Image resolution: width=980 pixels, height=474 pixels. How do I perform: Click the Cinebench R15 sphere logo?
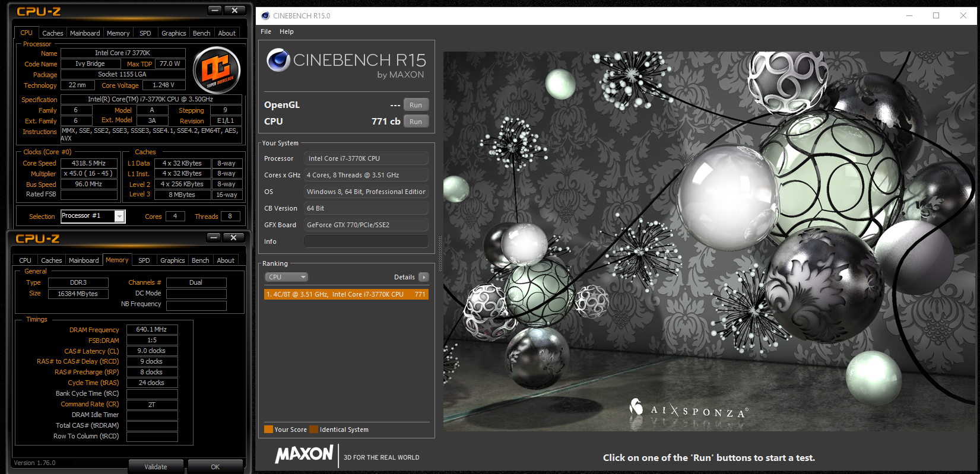click(x=278, y=60)
